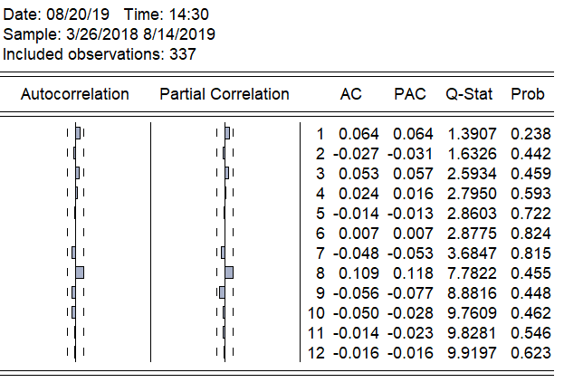Click lag number 12 in the table
This screenshot has width=564, height=392.
316,351
